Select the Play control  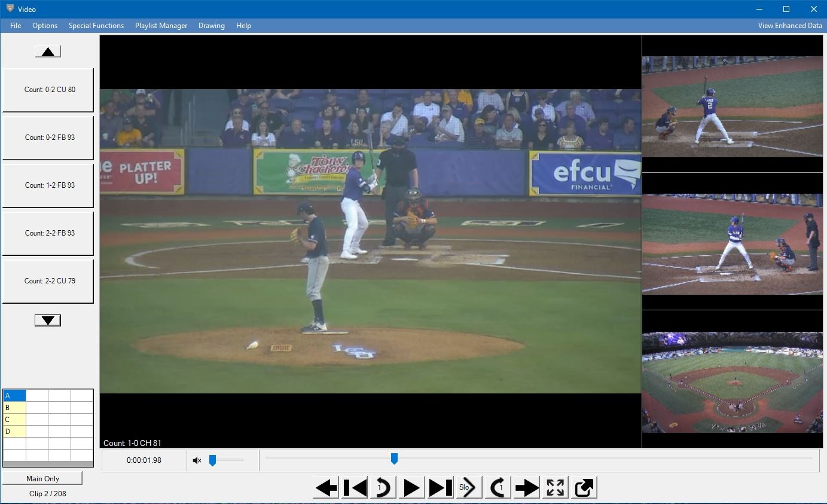411,487
